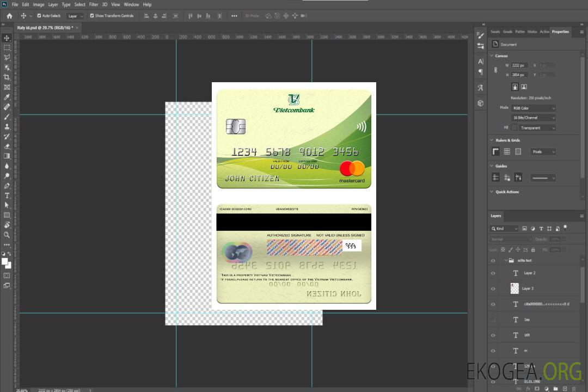The height and width of the screenshot is (392, 588).
Task: Open the guide line style dropdown
Action: (x=543, y=178)
